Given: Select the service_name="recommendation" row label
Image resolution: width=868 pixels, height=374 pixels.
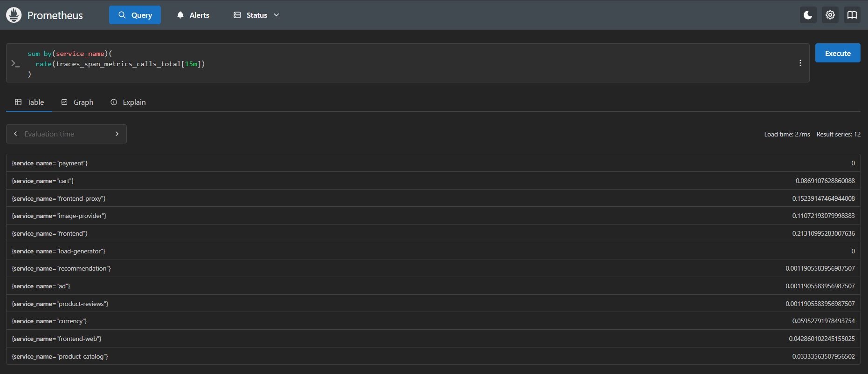Looking at the screenshot, I should click(62, 268).
